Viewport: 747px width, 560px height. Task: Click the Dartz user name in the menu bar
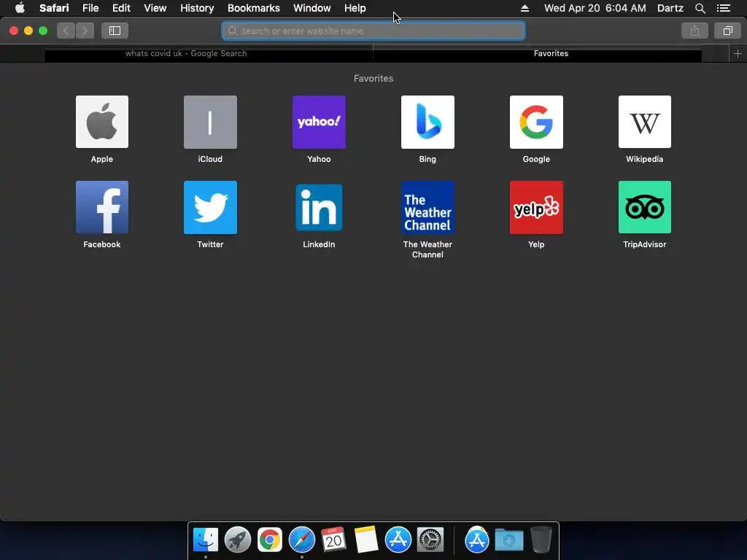(x=670, y=8)
